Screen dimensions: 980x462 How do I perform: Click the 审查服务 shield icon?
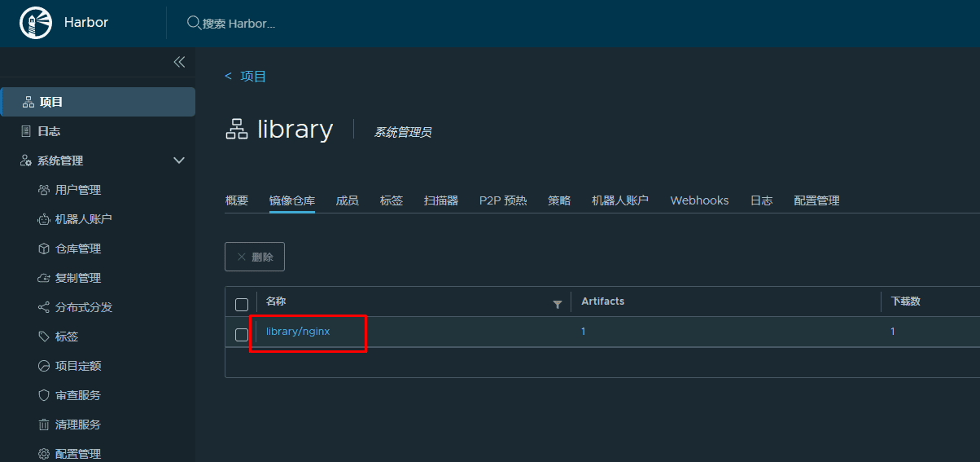(x=44, y=395)
